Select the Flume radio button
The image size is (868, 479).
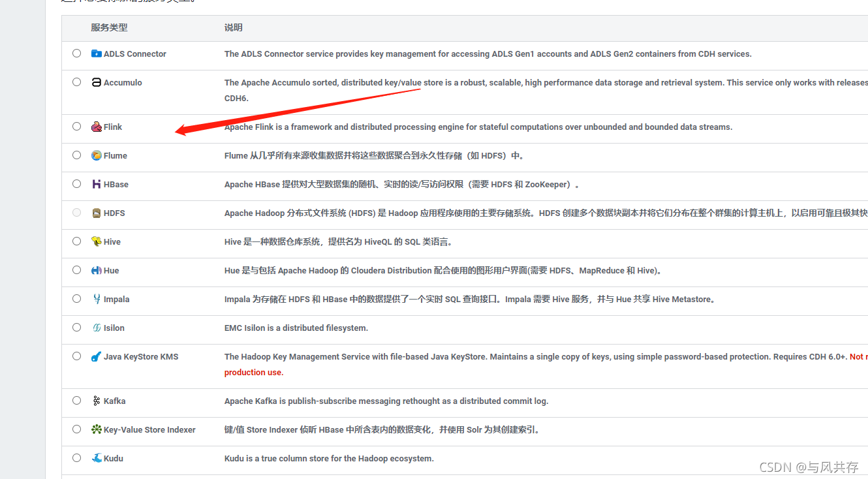(77, 155)
